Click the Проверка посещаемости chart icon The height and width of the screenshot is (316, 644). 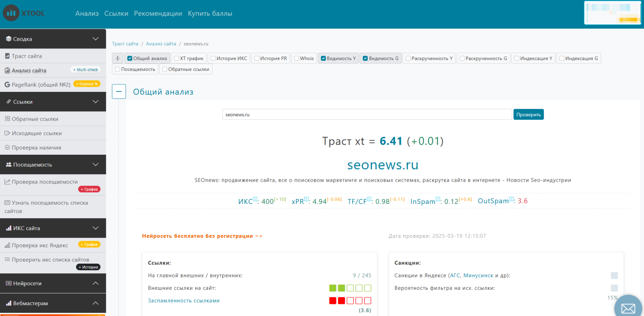pyautogui.click(x=7, y=182)
